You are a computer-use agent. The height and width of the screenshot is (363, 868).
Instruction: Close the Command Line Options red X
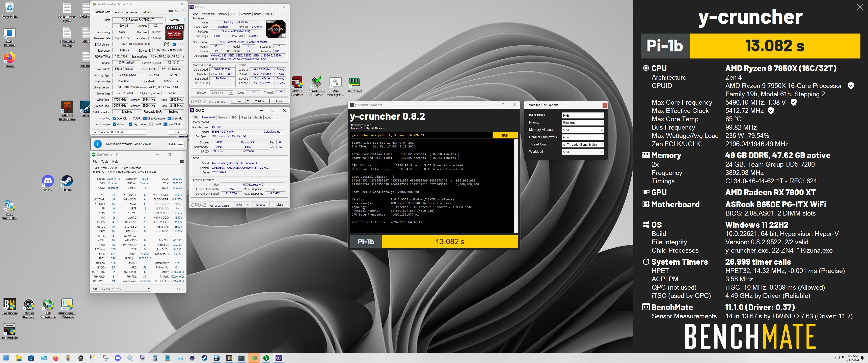tap(605, 105)
